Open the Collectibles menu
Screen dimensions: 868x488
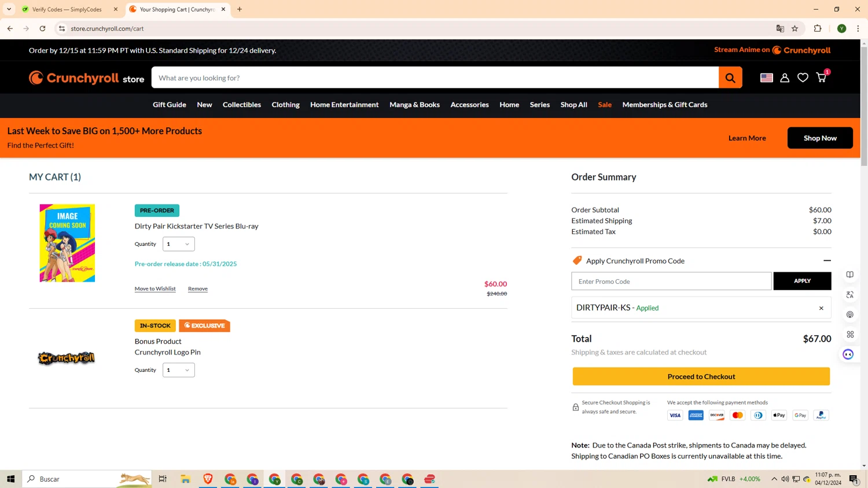coord(242,105)
